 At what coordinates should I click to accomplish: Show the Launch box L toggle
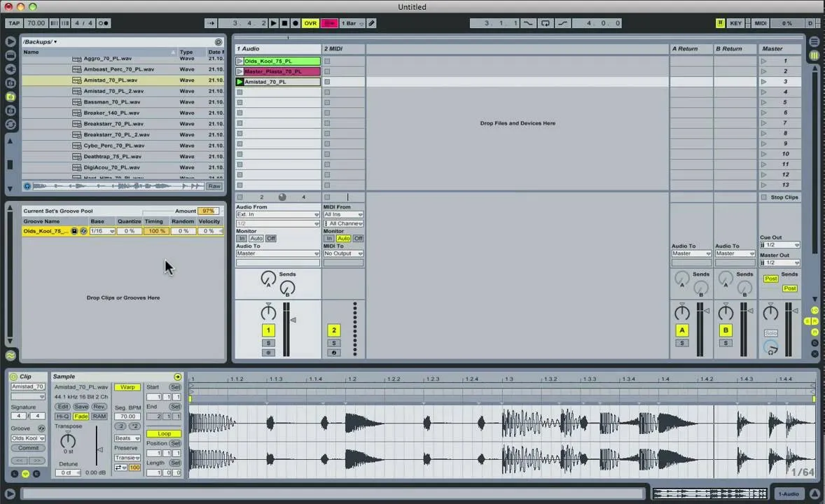tap(15, 473)
